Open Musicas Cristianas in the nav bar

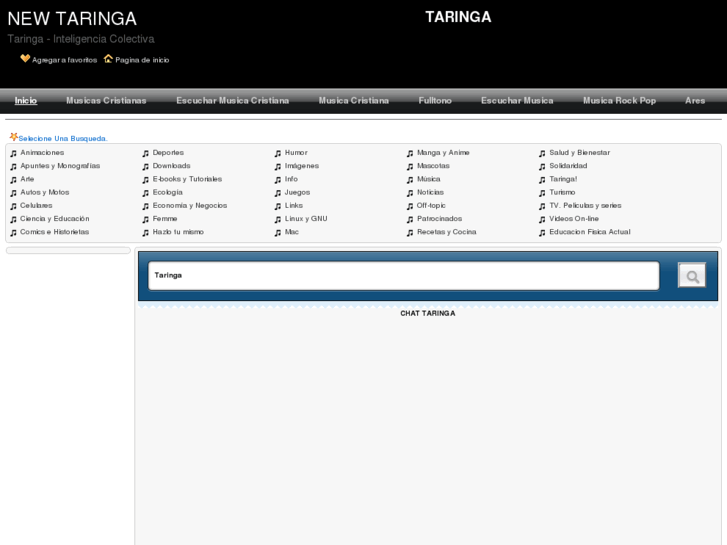coord(106,101)
